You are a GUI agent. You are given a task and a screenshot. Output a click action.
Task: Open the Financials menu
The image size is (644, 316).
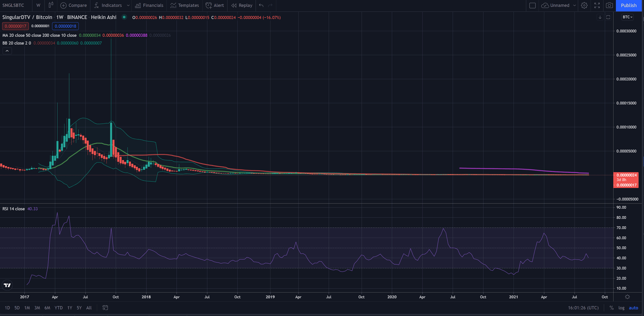(x=149, y=5)
